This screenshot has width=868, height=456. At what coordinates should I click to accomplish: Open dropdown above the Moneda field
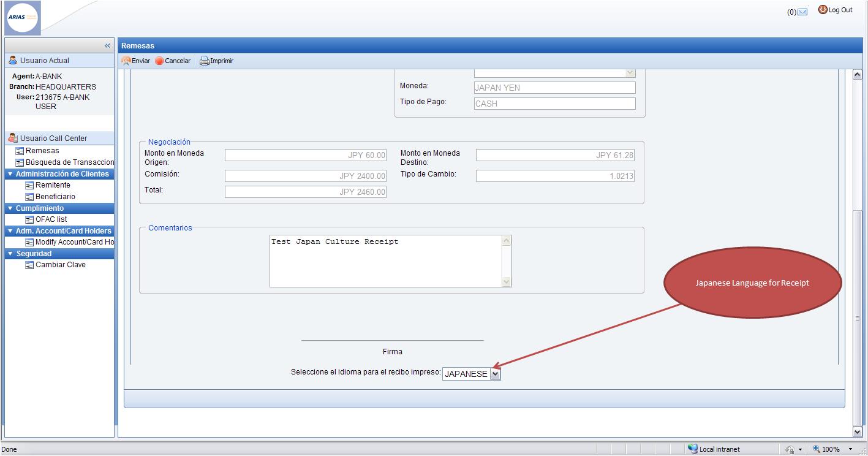click(x=630, y=73)
